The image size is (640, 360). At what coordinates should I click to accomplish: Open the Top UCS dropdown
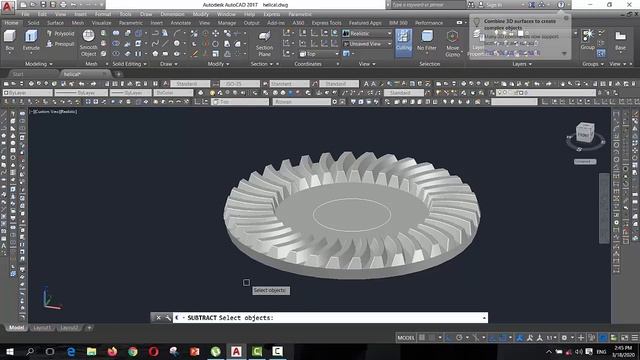[320, 54]
